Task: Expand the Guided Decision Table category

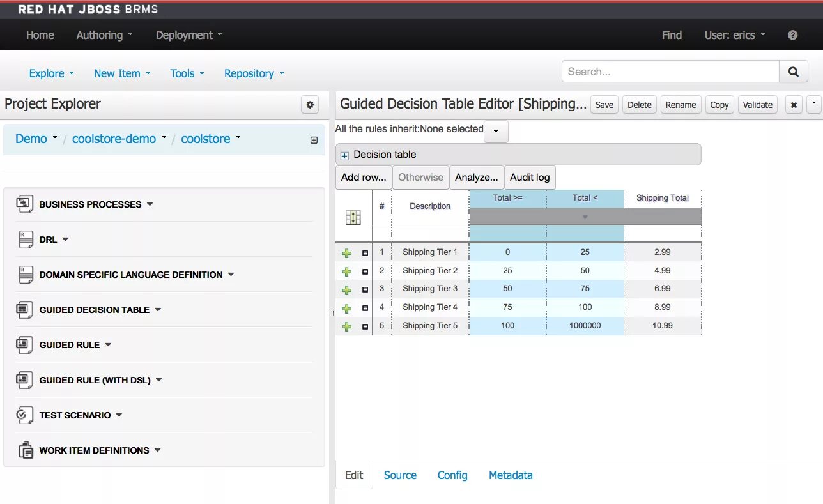Action: click(158, 310)
